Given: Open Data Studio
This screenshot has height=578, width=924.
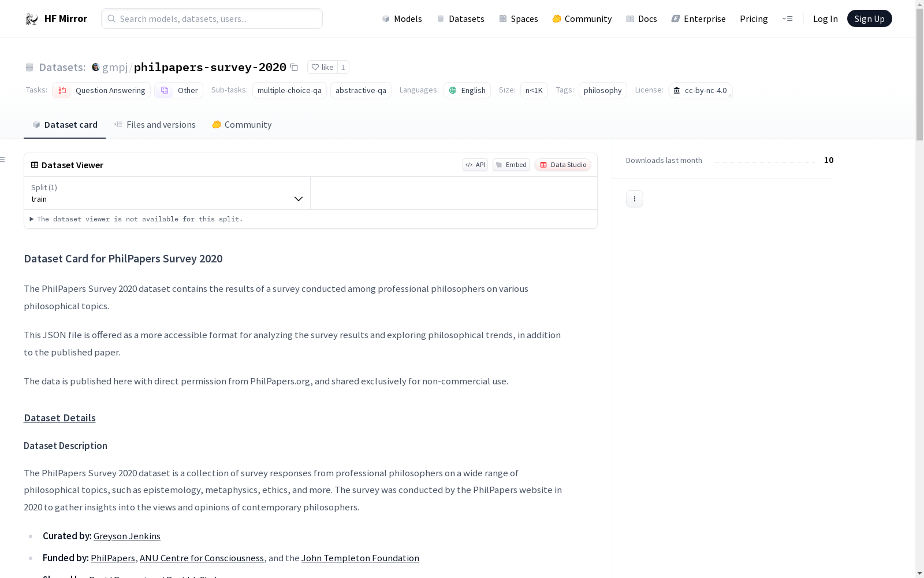Looking at the screenshot, I should (x=562, y=165).
